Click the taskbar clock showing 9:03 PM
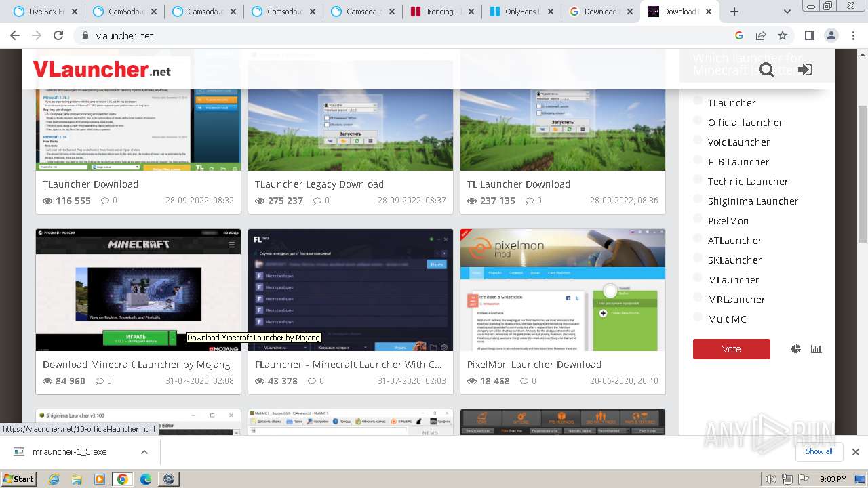This screenshot has width=868, height=488. (833, 479)
